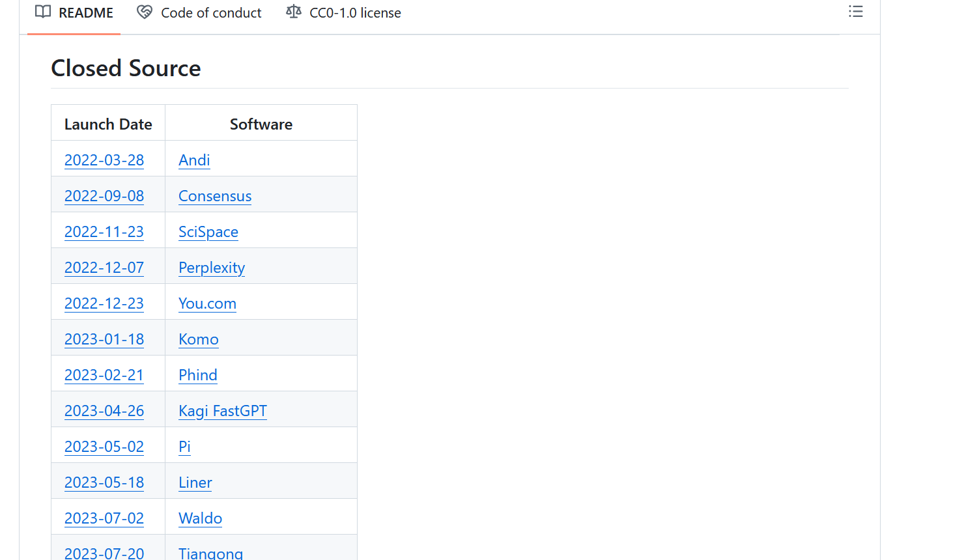Click the 2022-03-28 launch date link
979x560 pixels.
click(104, 160)
